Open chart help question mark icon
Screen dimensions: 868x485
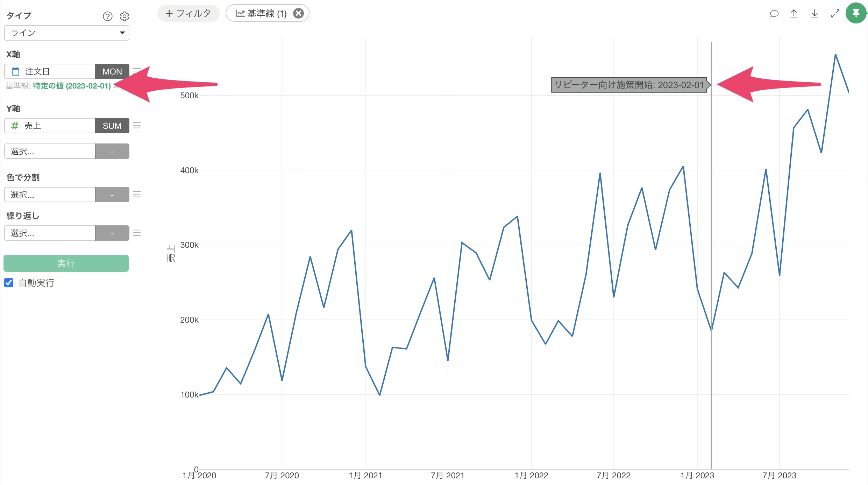[107, 16]
